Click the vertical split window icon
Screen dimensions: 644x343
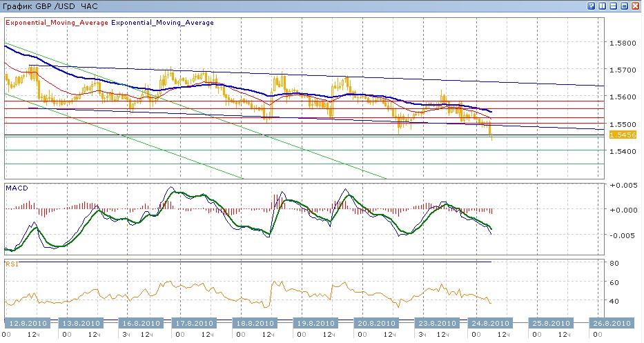[x=603, y=6]
